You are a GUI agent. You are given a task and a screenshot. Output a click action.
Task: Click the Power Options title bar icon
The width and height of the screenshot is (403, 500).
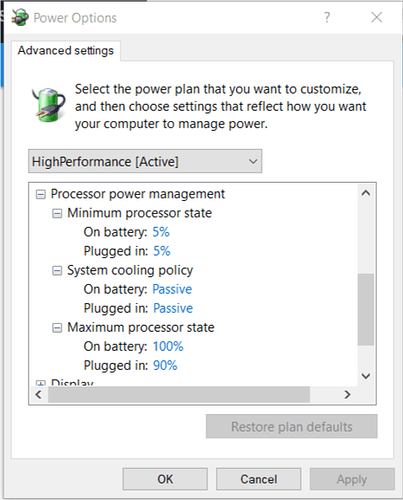[x=20, y=17]
